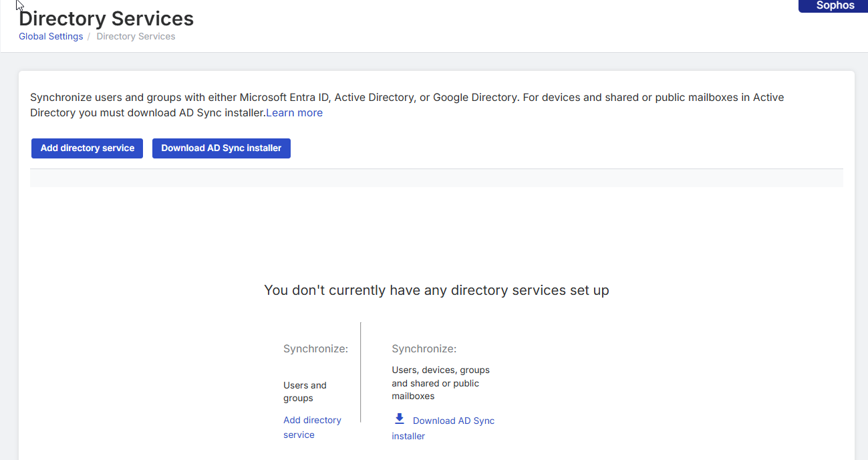
Task: Click the Directory Services breadcrumb text
Action: (x=136, y=37)
